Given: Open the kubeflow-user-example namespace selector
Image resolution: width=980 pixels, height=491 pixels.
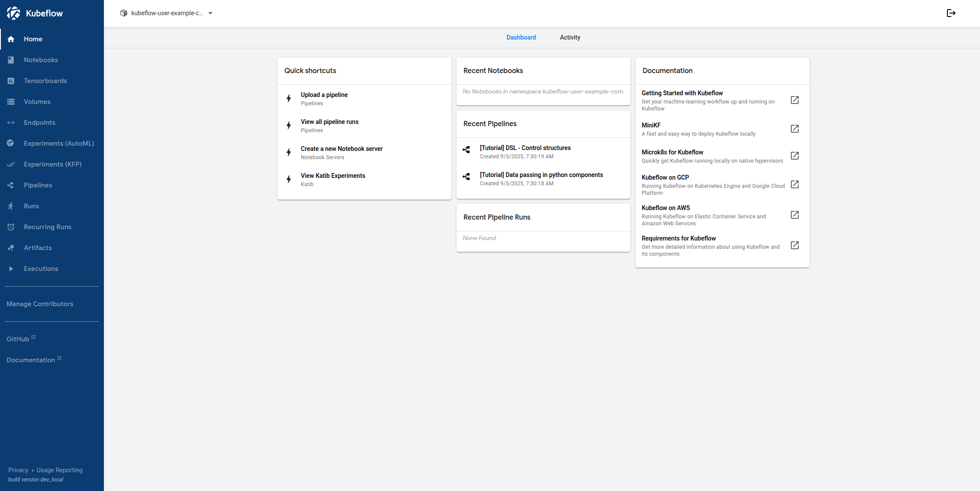Looking at the screenshot, I should coord(167,13).
